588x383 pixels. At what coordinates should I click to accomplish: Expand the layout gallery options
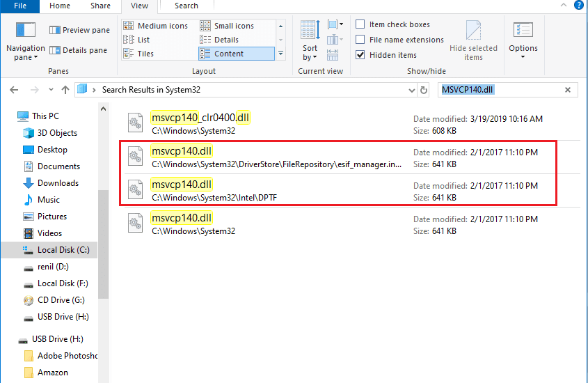pyautogui.click(x=281, y=54)
